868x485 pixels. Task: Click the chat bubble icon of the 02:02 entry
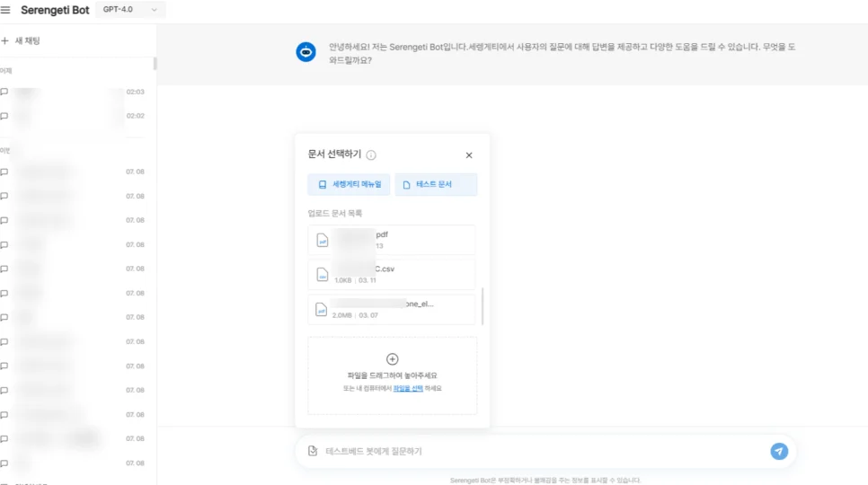point(4,116)
